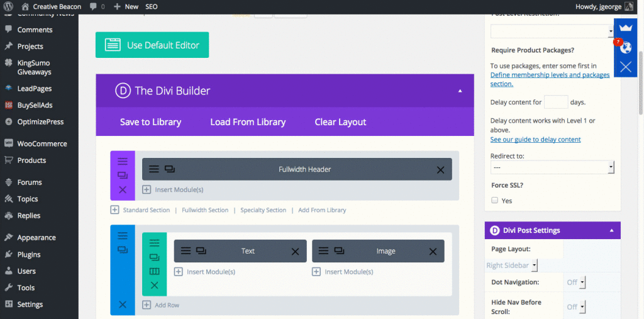Open the Page Layout dropdown
Image resolution: width=644 pixels, height=319 pixels.
coord(512,266)
